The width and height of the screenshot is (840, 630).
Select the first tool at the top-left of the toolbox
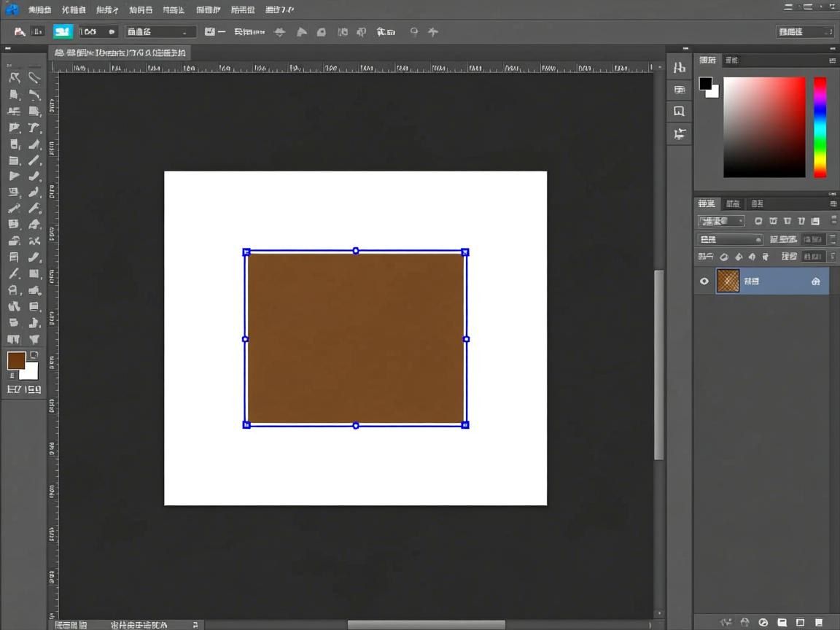14,77
